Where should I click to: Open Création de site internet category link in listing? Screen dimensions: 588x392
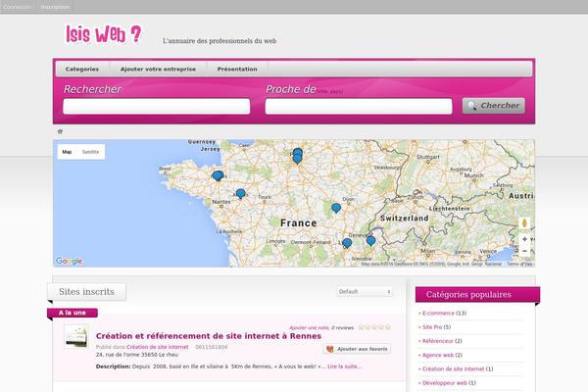(x=158, y=347)
